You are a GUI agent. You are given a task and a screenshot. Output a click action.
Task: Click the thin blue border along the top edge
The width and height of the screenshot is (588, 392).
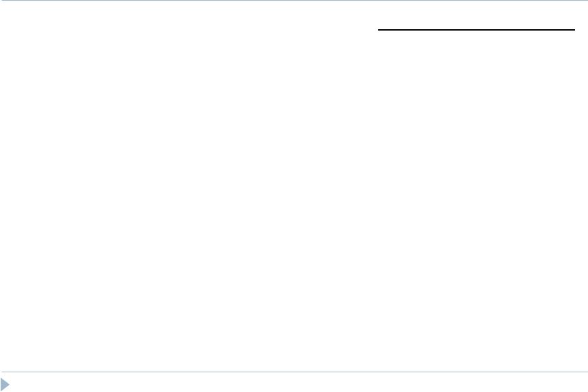tap(294, 1)
